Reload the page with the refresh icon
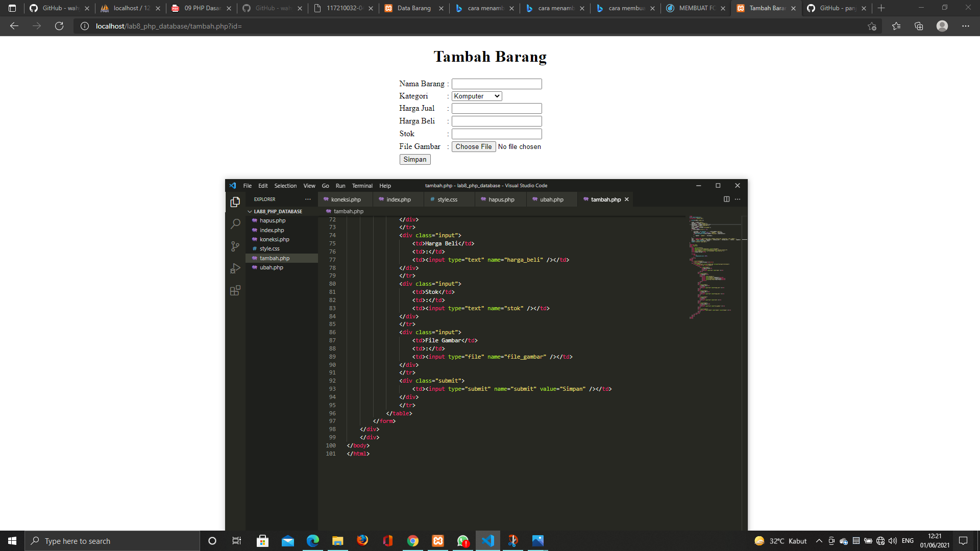This screenshot has height=551, width=980. click(59, 26)
